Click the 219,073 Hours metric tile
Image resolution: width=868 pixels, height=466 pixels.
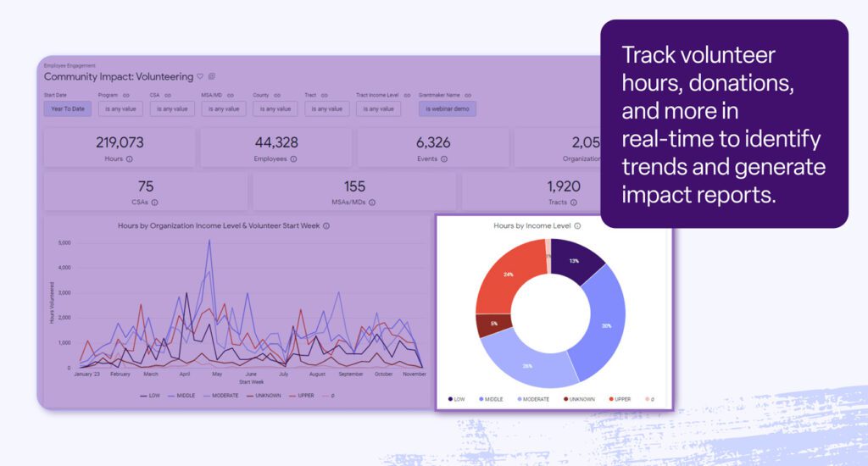pos(120,147)
